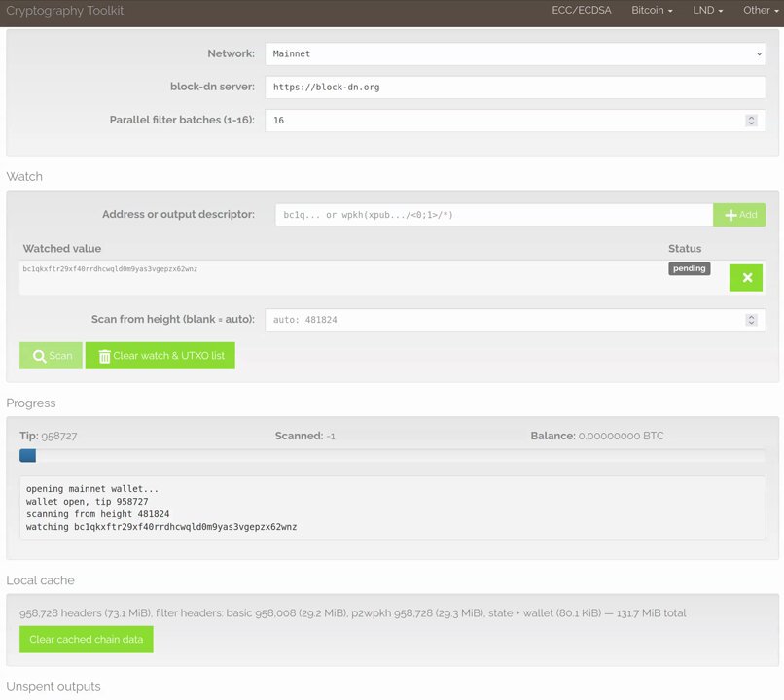Click Clear cached chain data button

(87, 640)
